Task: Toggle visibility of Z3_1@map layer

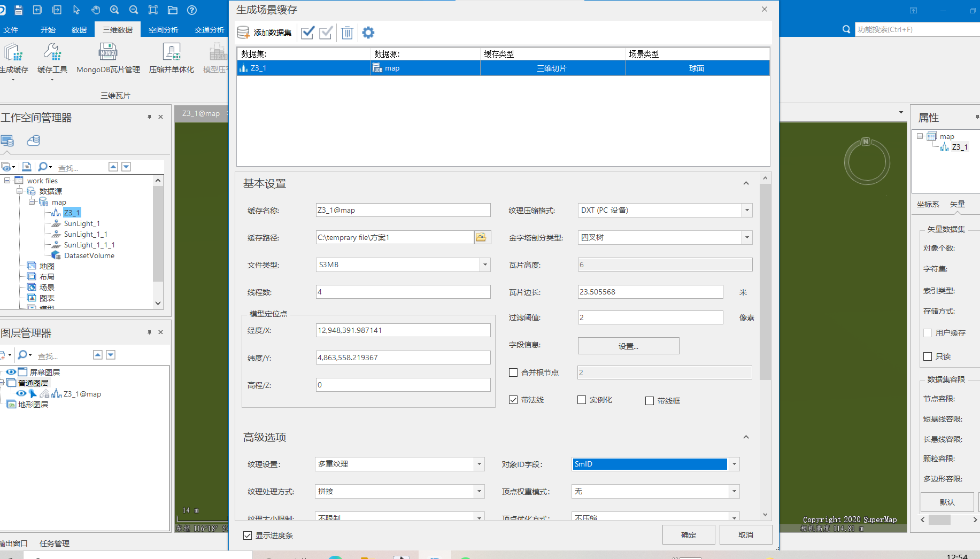Action: pyautogui.click(x=21, y=394)
